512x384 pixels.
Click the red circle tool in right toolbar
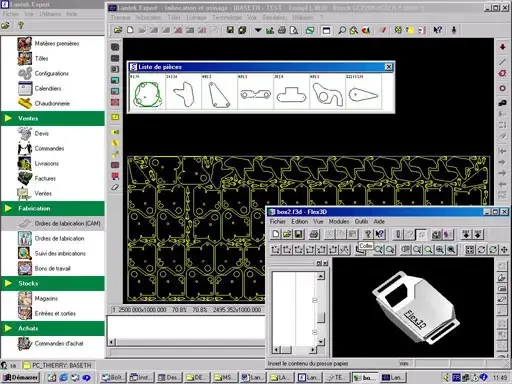pyautogui.click(x=502, y=88)
